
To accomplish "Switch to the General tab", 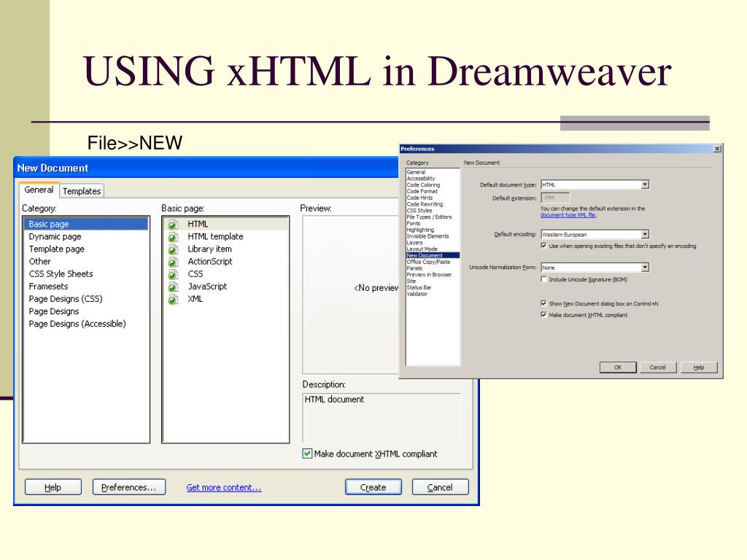I will click(39, 190).
